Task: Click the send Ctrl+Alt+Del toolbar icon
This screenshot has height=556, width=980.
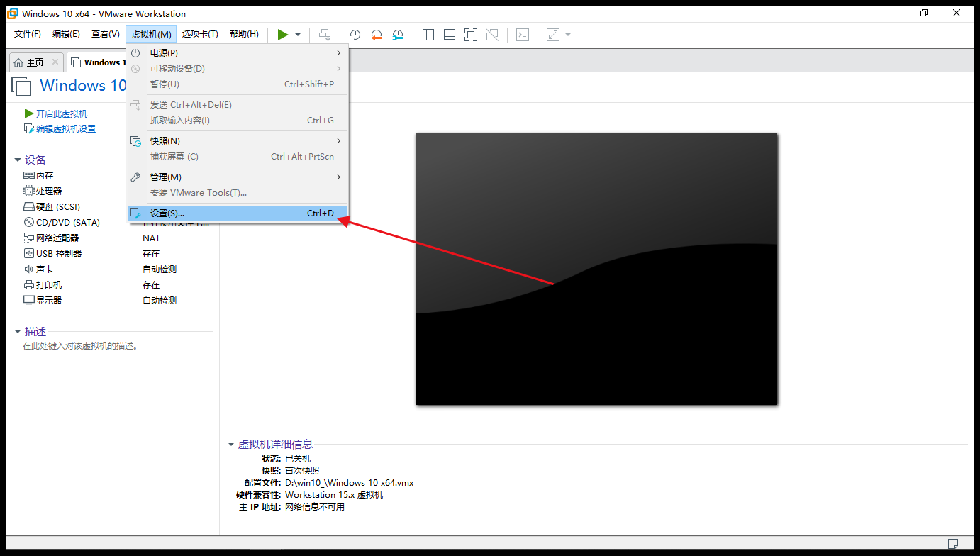Action: (325, 35)
